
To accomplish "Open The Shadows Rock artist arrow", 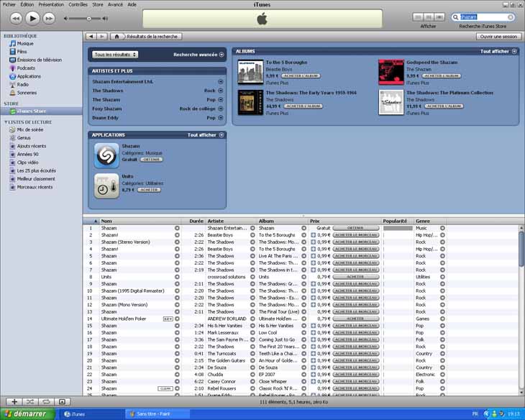I will [221, 91].
